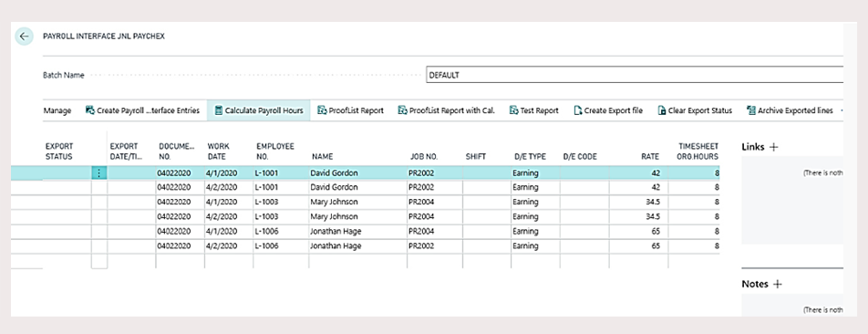The height and width of the screenshot is (334, 868).
Task: Click PR2002 job number in first row
Action: point(421,173)
